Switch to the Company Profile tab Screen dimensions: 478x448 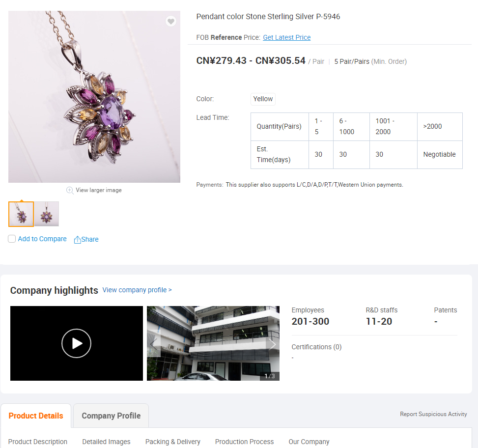click(111, 416)
